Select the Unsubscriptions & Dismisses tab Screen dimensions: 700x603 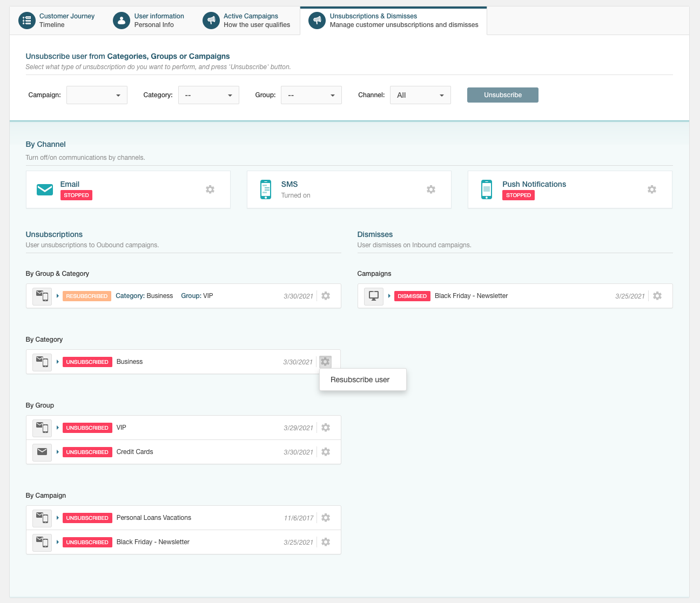[x=393, y=21]
